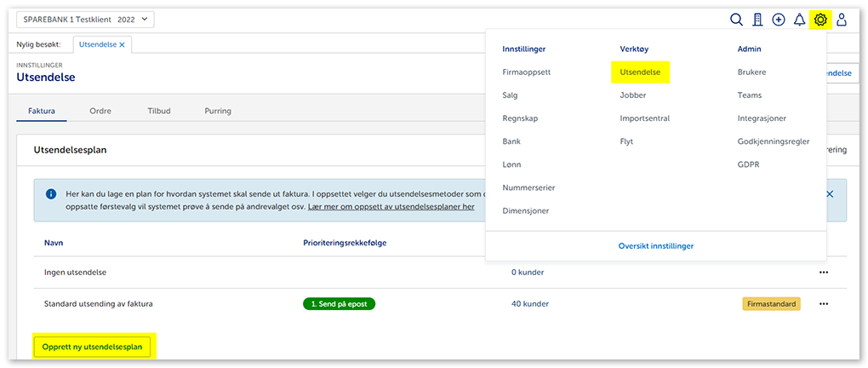
Task: Click the plus circle create icon
Action: [x=779, y=20]
